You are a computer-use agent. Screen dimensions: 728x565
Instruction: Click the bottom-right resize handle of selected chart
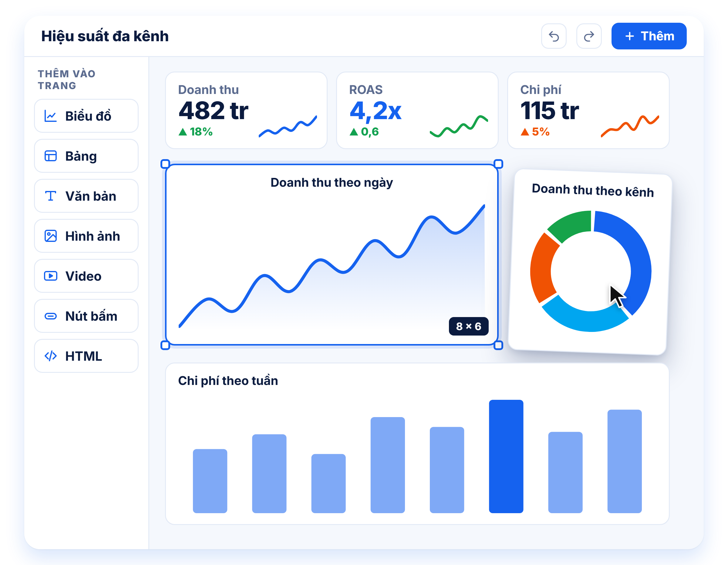(498, 345)
